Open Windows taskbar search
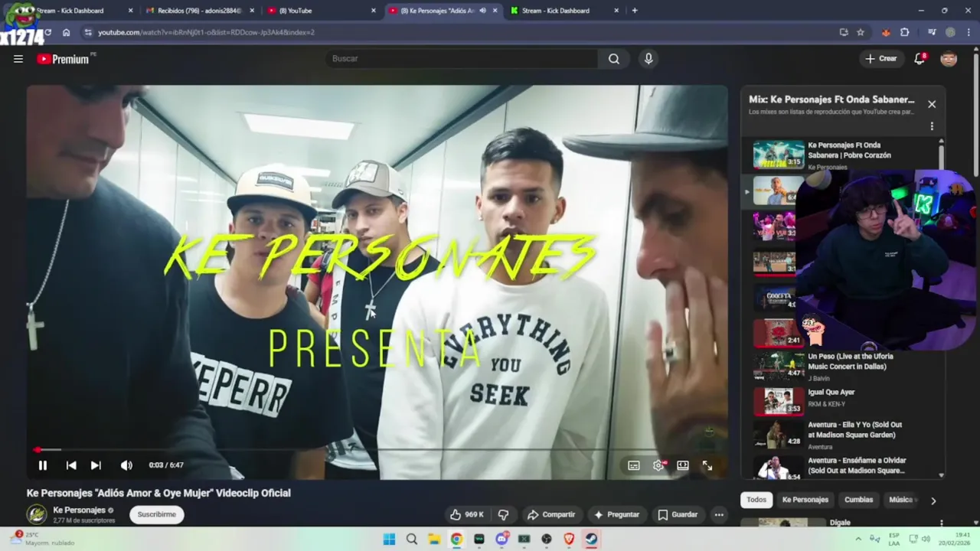Viewport: 980px width, 551px height. tap(412, 539)
